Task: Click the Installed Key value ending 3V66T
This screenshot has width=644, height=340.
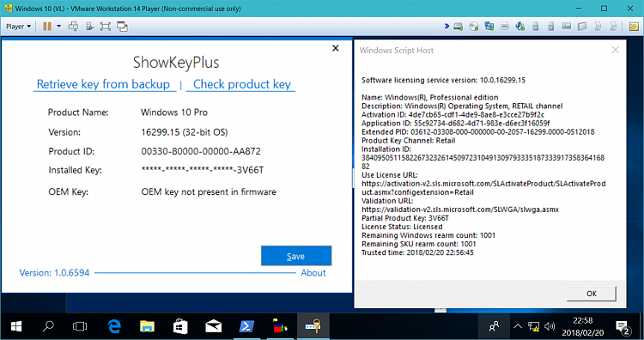Action: (203, 170)
